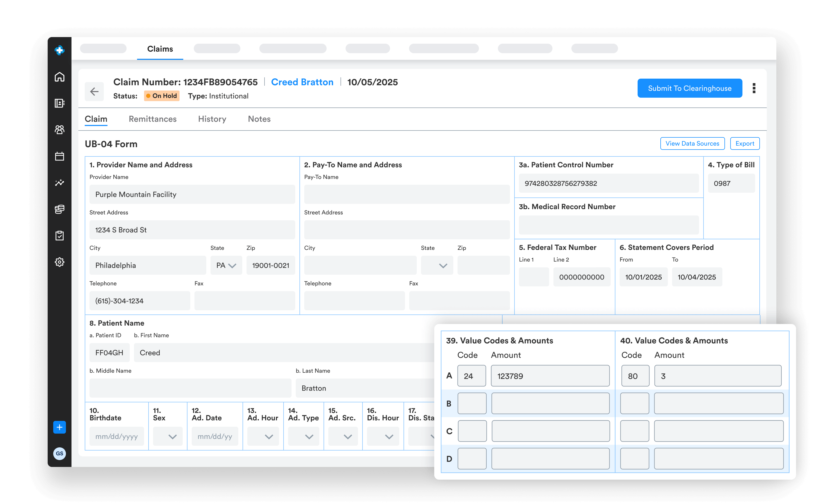Open the patients group sidebar icon
The width and height of the screenshot is (824, 504).
(60, 130)
